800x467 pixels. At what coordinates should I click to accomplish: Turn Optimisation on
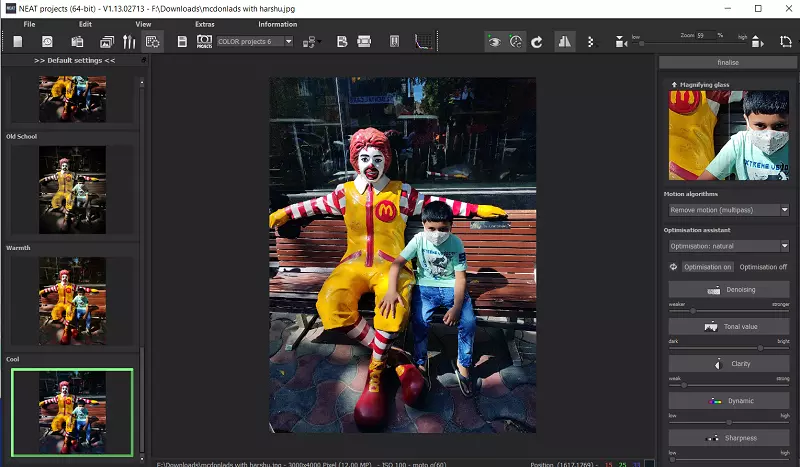pos(707,267)
